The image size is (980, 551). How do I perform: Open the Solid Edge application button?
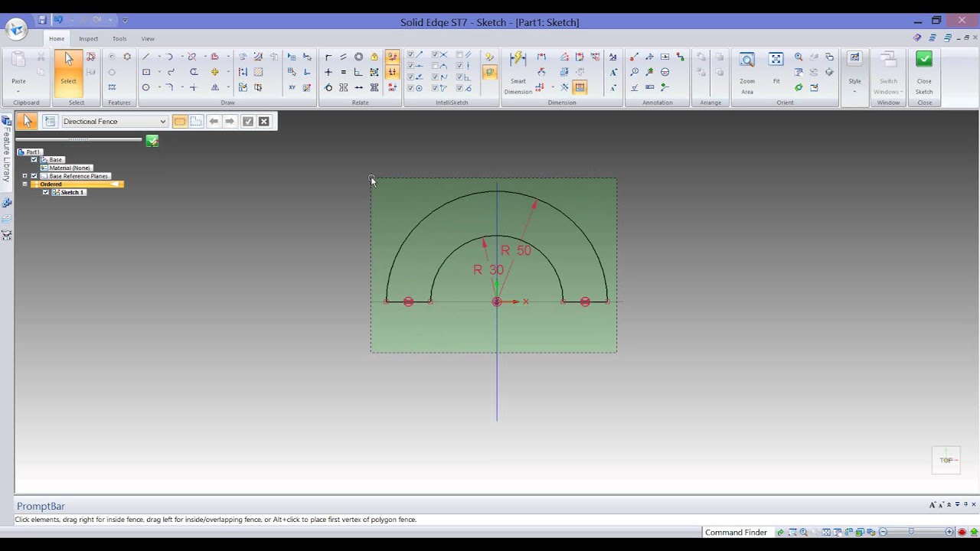(x=16, y=30)
